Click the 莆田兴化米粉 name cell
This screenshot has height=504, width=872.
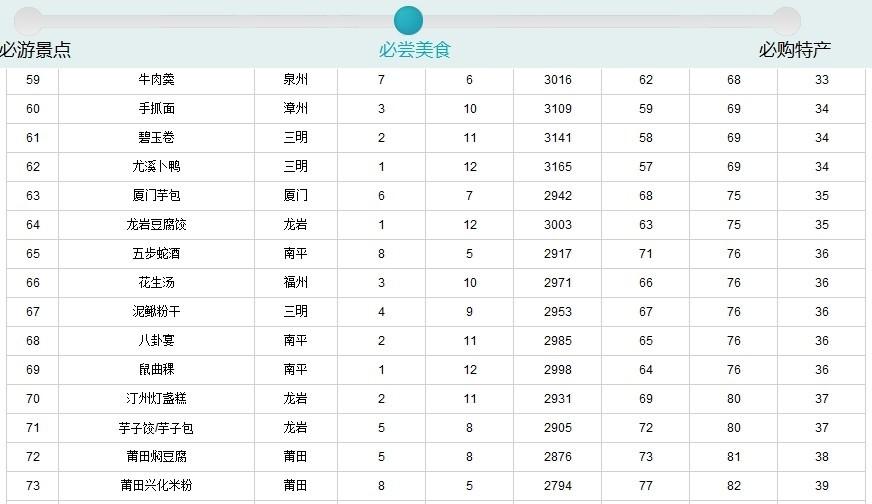[156, 486]
